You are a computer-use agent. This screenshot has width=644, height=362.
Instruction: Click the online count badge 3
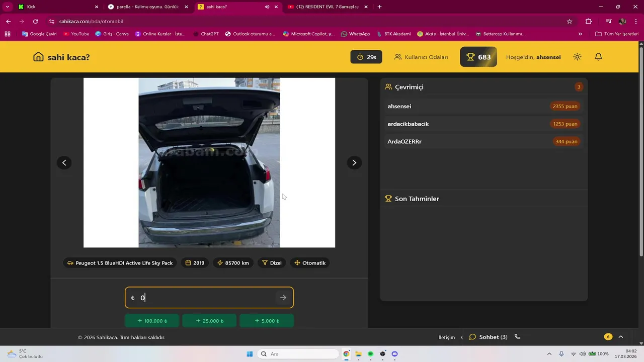pos(579,87)
